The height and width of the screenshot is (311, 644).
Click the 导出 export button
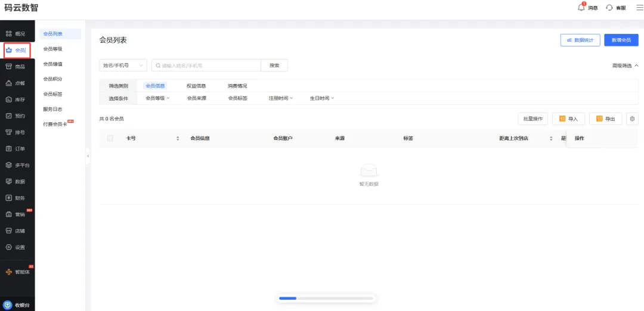click(x=605, y=119)
